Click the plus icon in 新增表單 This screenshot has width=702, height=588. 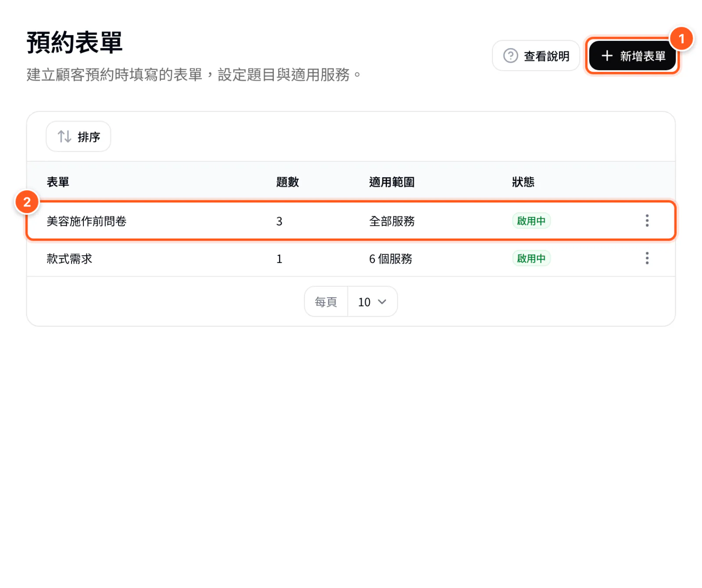click(x=607, y=56)
